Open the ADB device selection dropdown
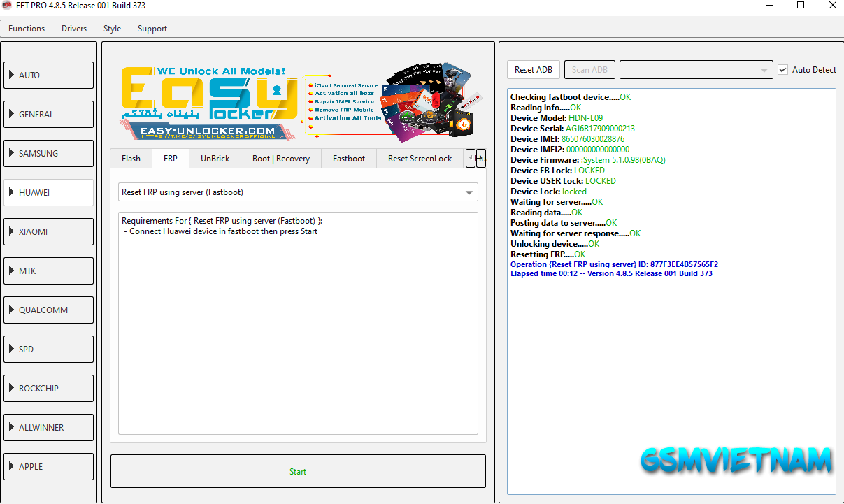This screenshot has width=844, height=504. pyautogui.click(x=696, y=69)
